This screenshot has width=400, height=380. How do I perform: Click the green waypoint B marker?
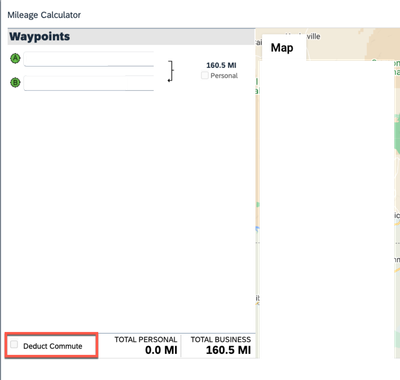[x=15, y=82]
